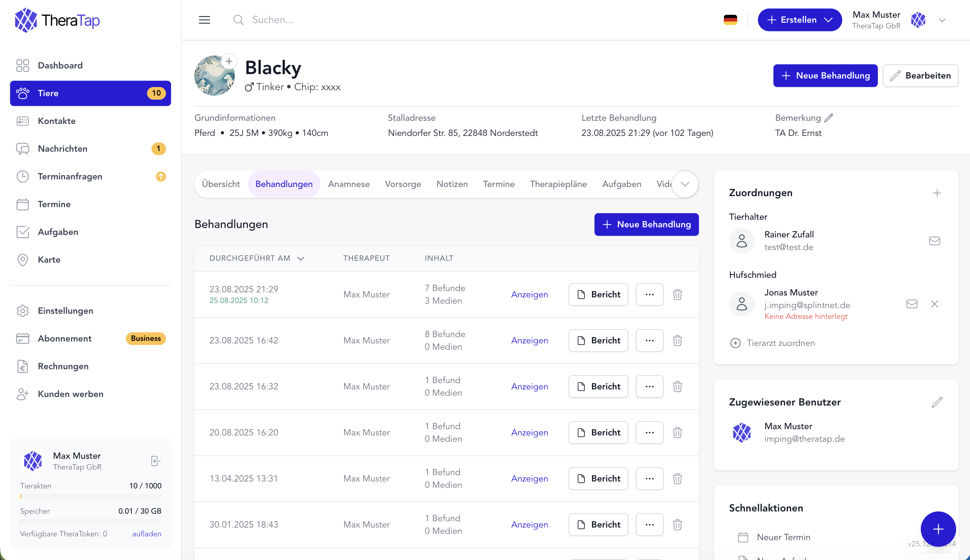Open the Dashboard from the sidebar

pyautogui.click(x=61, y=65)
